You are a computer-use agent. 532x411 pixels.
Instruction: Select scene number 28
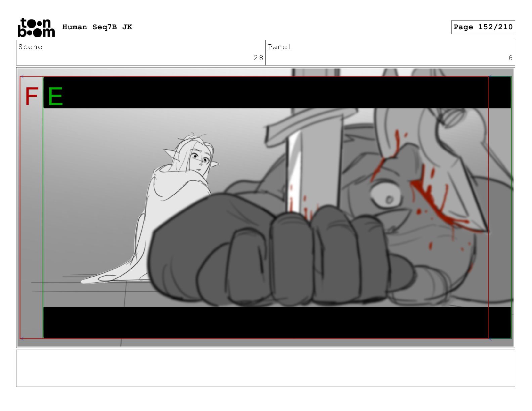(258, 58)
